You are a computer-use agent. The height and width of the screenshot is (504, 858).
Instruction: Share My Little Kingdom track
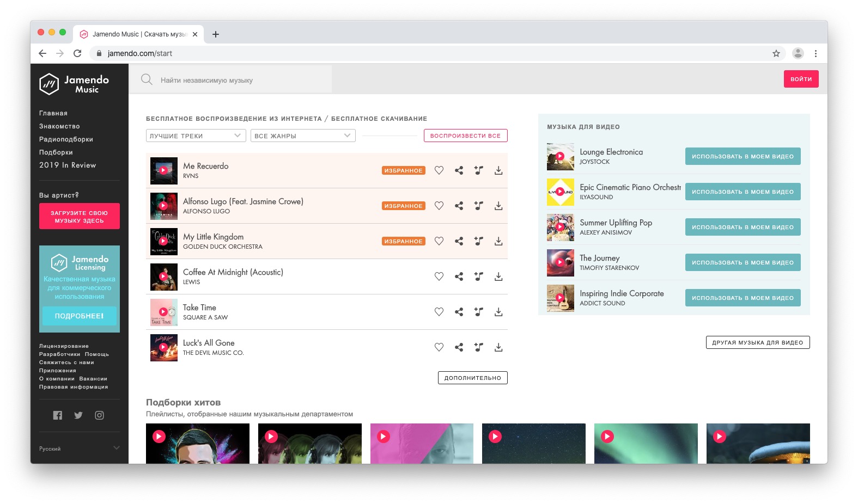tap(459, 241)
